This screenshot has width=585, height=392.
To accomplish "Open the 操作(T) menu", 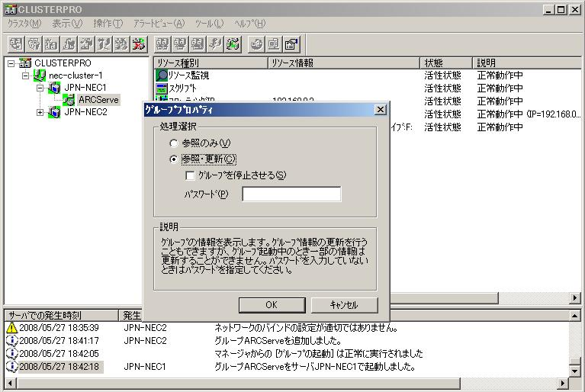I will pyautogui.click(x=108, y=24).
